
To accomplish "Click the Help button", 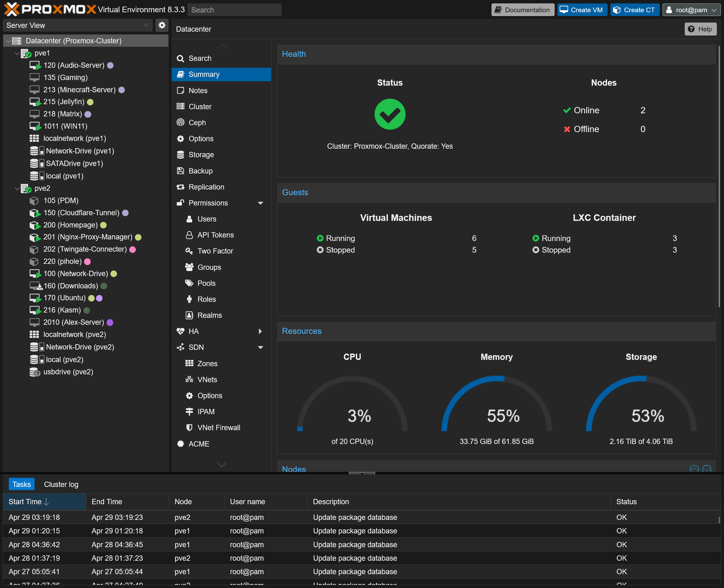I will click(x=700, y=29).
